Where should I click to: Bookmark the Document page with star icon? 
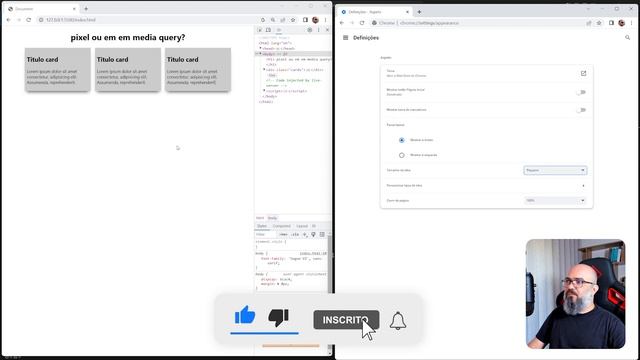point(293,20)
